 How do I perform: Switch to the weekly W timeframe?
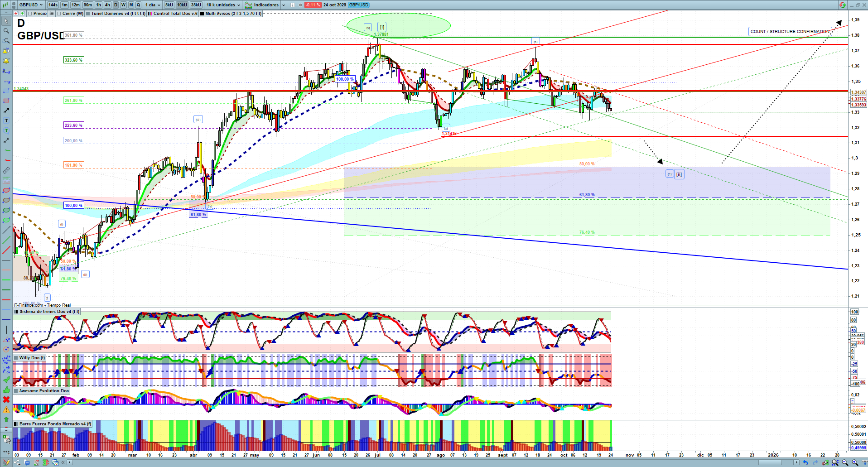[123, 5]
